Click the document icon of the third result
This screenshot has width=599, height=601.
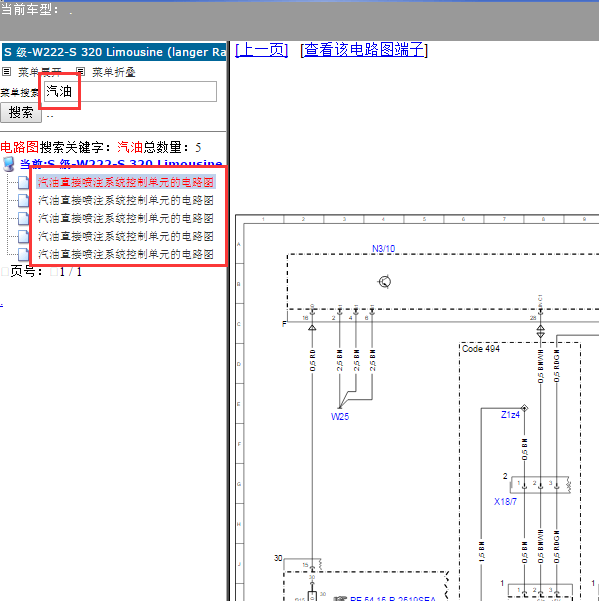coord(23,218)
